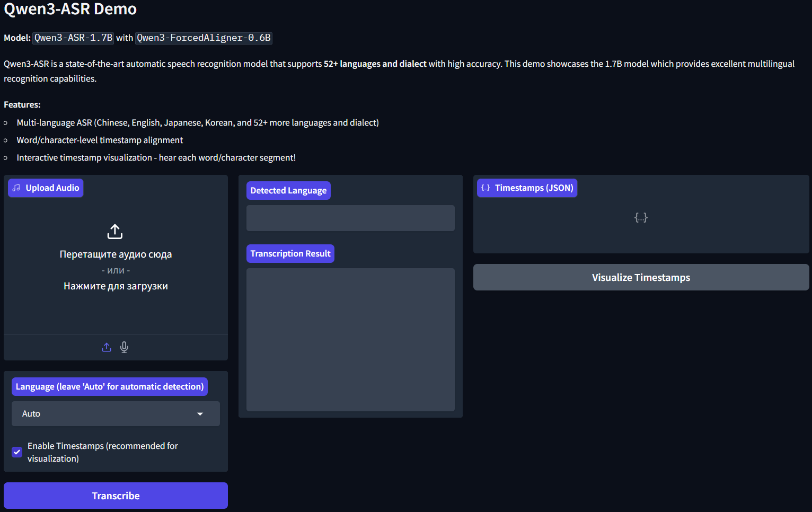Image resolution: width=812 pixels, height=512 pixels.
Task: Click the upload file source icon
Action: pos(107,347)
